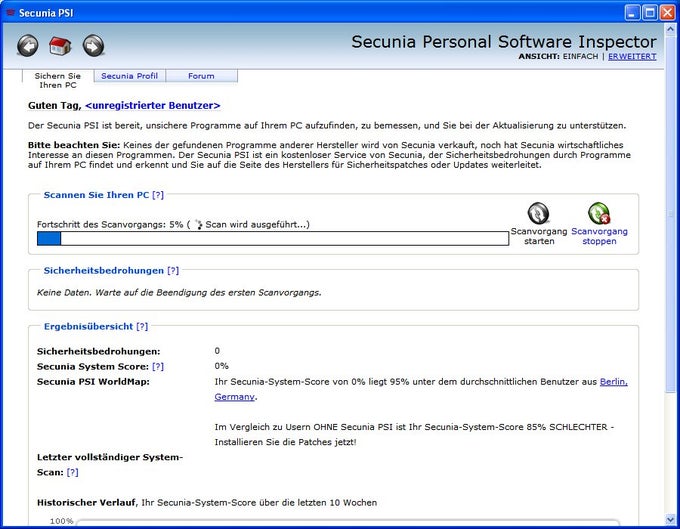Click the 'Scanvorgang stoppen' label
The width and height of the screenshot is (680, 529).
(599, 236)
